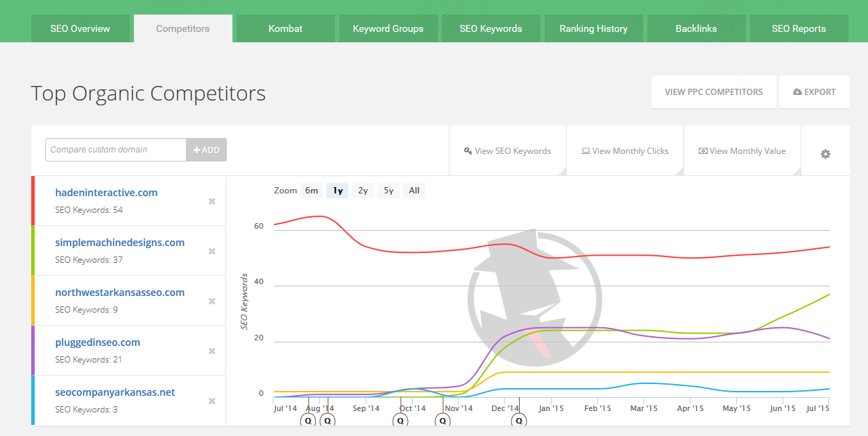This screenshot has height=436, width=868.
Task: Zoom the chart to 2y
Action: (x=363, y=191)
